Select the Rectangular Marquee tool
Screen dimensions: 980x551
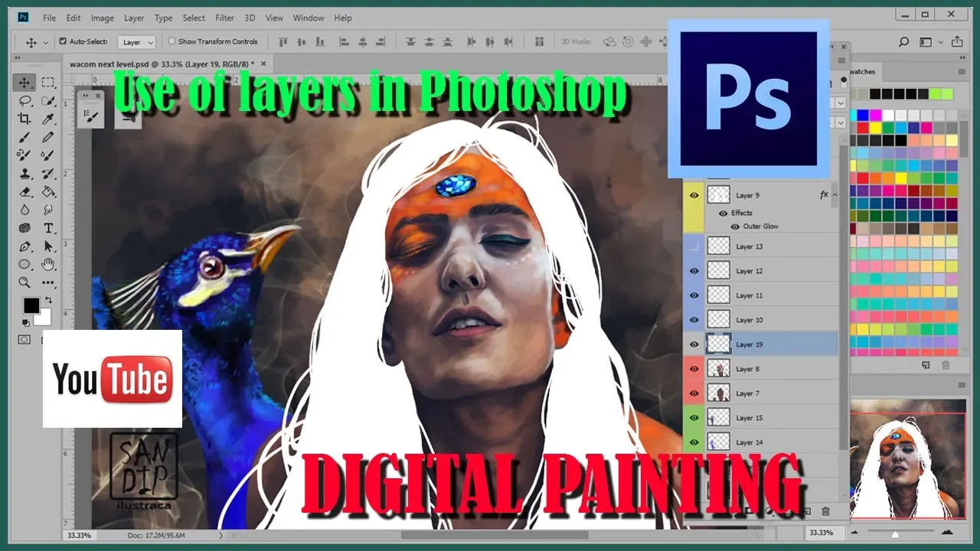click(48, 83)
